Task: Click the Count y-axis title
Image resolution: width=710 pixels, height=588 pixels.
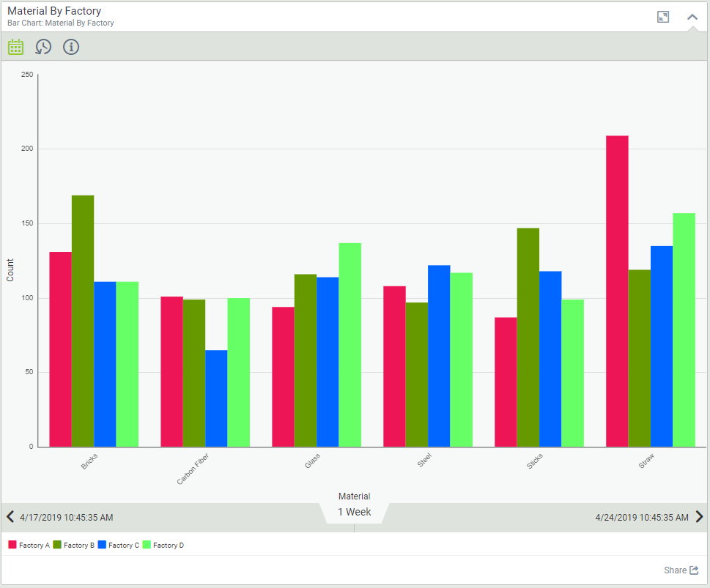Action: pos(10,270)
